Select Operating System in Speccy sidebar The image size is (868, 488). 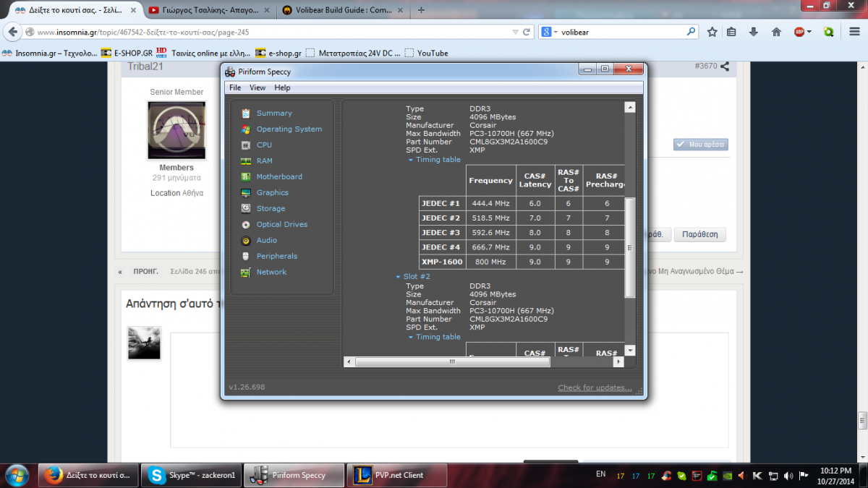[x=289, y=129]
